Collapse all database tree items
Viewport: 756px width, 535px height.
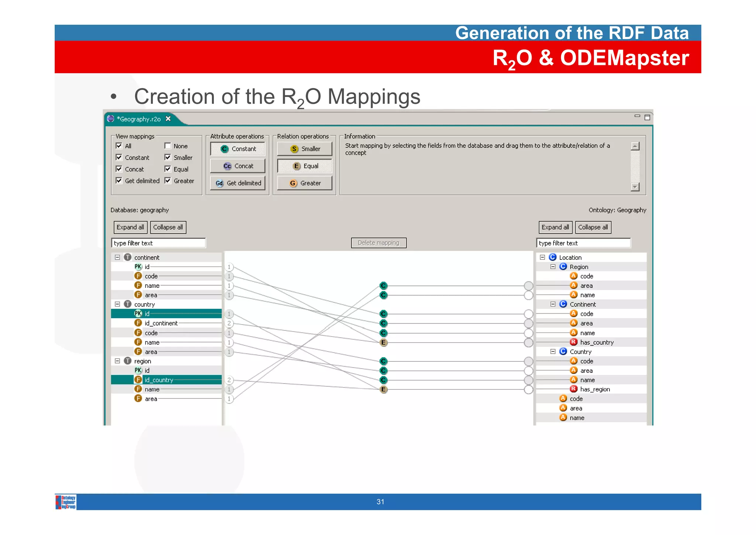(x=168, y=227)
